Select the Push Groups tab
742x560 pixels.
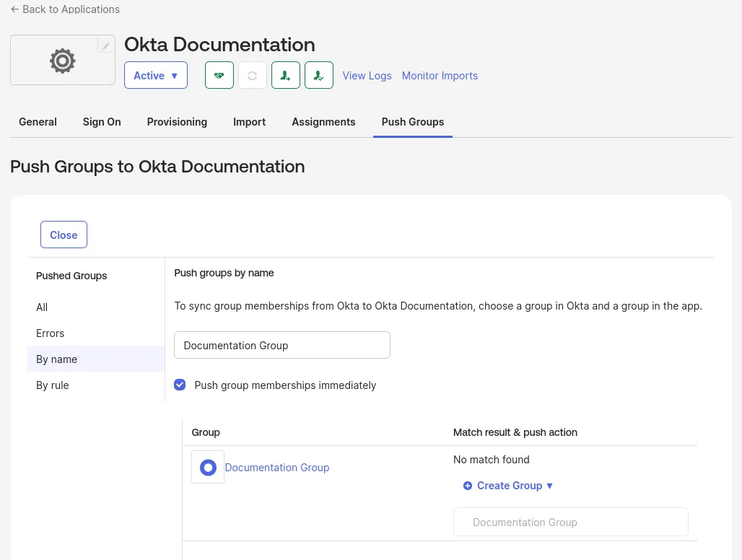(x=413, y=122)
